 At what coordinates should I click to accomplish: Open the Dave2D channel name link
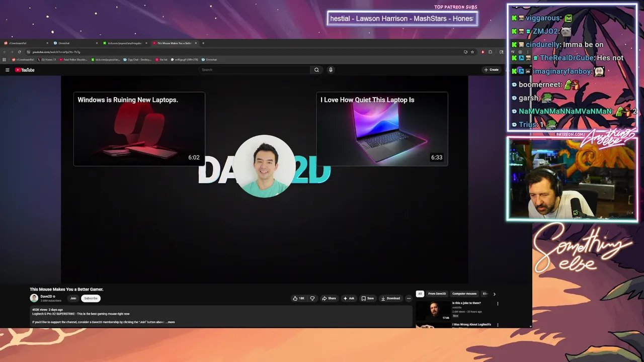pos(46,297)
